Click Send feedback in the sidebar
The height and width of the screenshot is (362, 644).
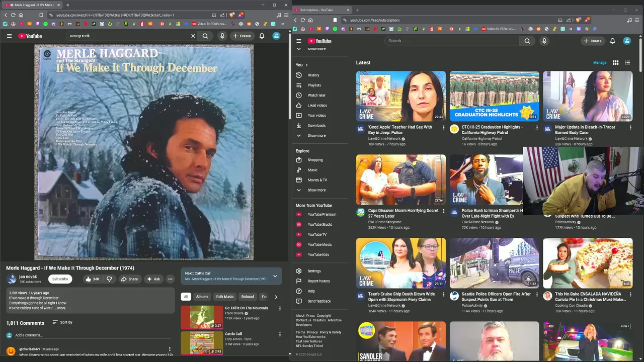[x=319, y=301]
